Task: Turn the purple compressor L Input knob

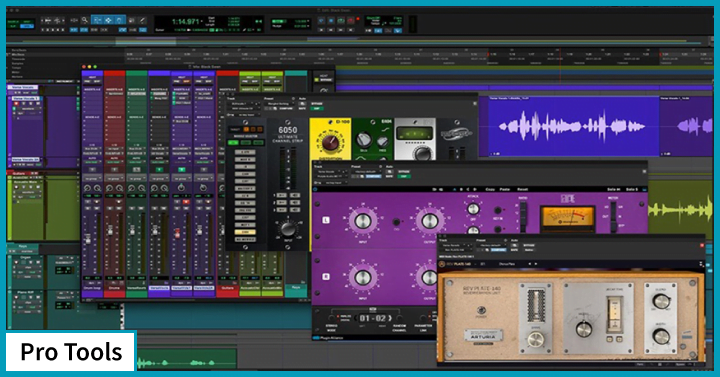Action: coord(363,221)
